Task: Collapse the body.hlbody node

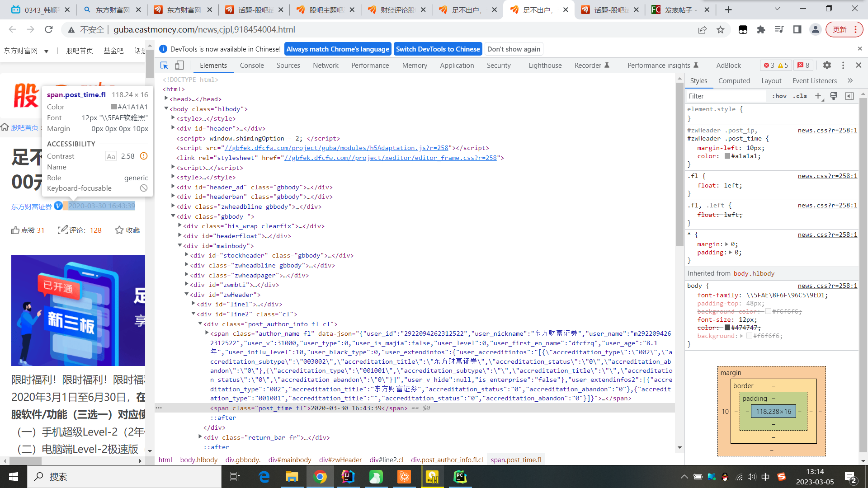Action: (x=166, y=108)
